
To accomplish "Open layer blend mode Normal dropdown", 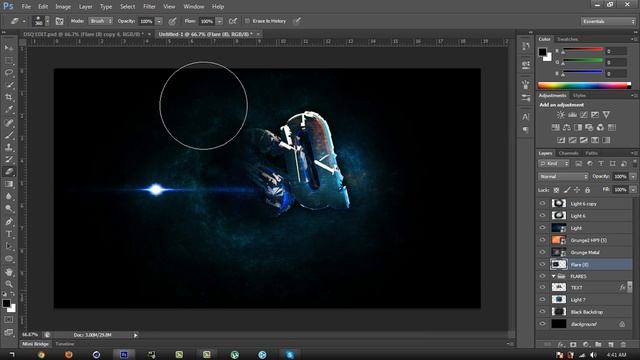I will click(563, 176).
